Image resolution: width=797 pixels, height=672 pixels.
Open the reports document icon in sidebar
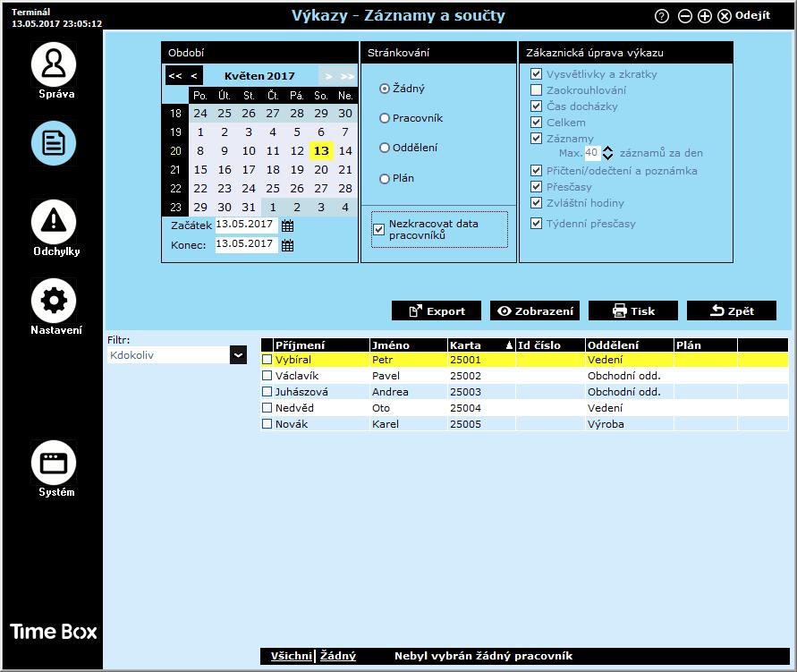tap(54, 143)
